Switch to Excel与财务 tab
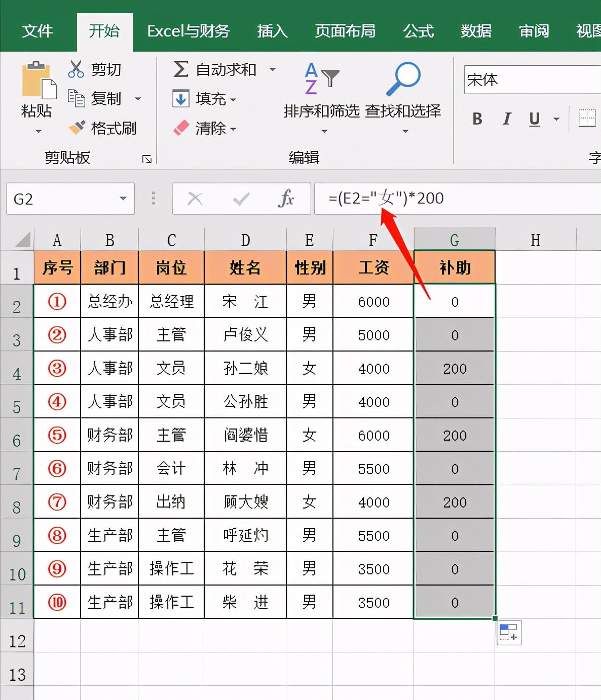 [x=189, y=31]
